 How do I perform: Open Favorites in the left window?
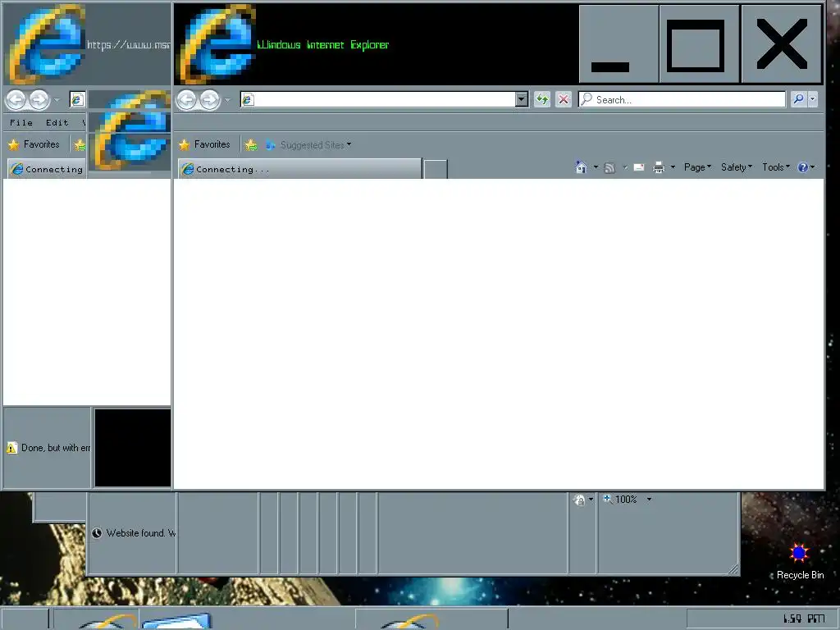coord(34,144)
